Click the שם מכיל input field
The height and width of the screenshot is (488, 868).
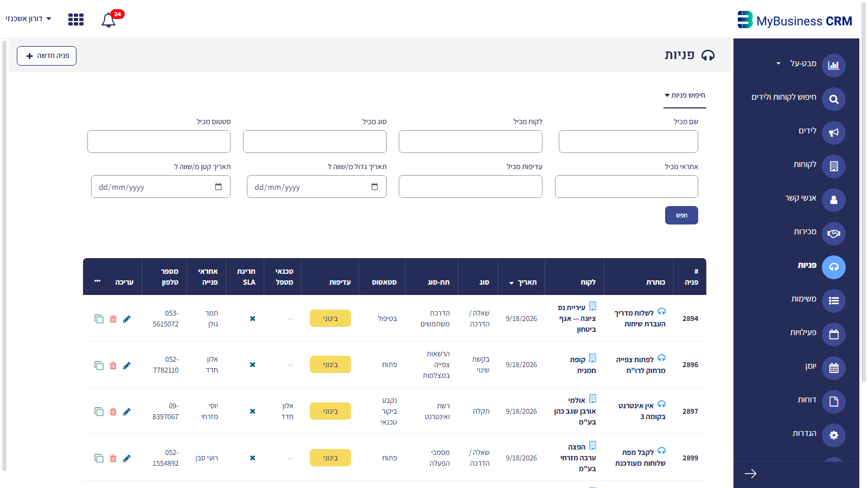pos(628,142)
